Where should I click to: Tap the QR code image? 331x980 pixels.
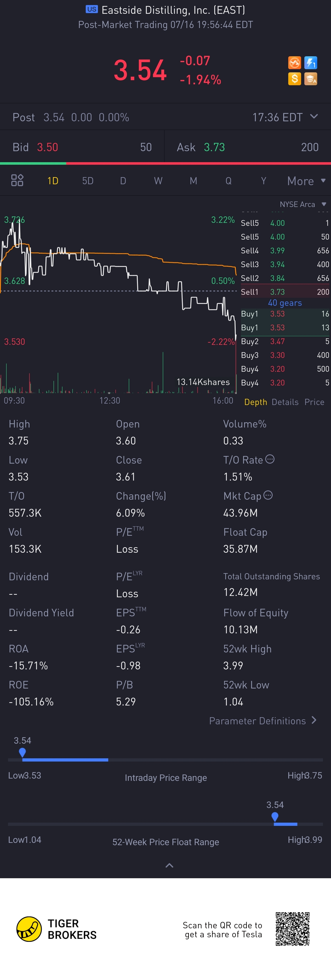[293, 929]
